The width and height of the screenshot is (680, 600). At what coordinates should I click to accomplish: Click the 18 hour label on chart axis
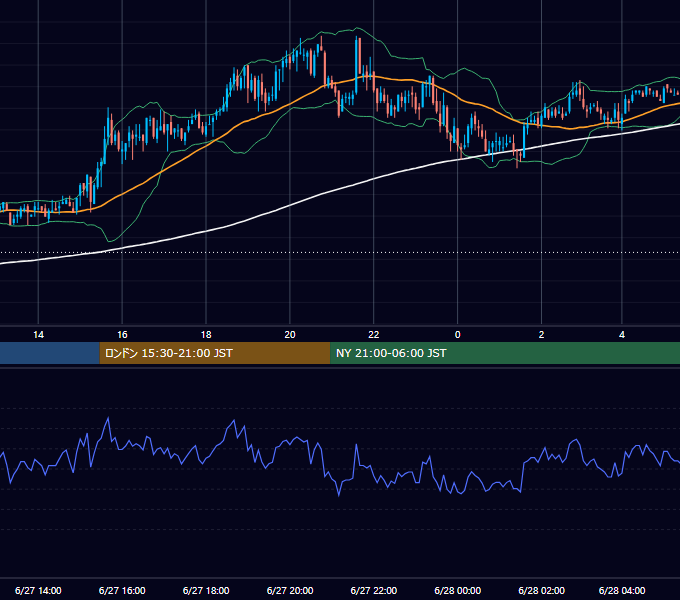(206, 335)
